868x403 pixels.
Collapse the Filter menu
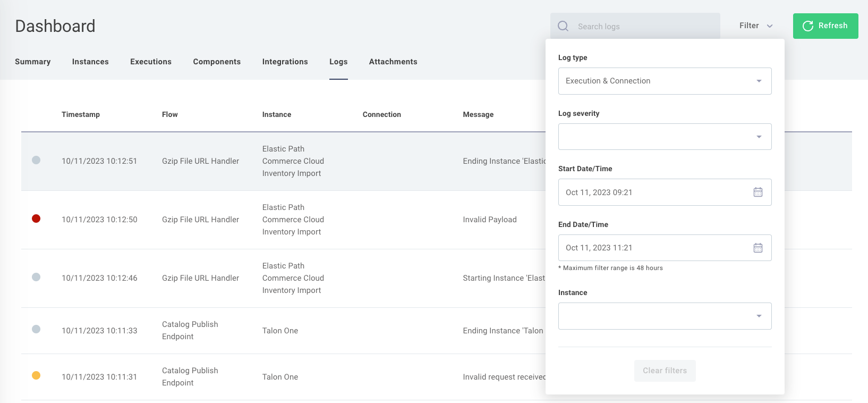755,26
